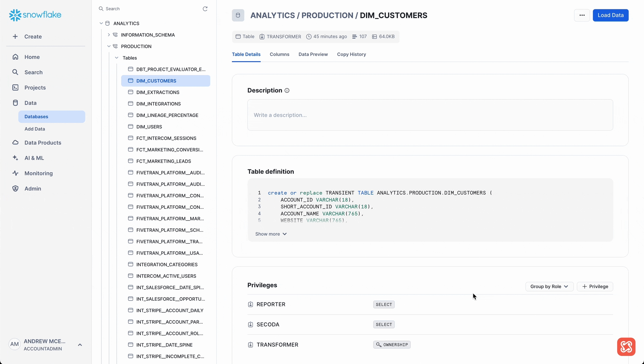Viewport: 644px width, 364px height.
Task: Switch to the Data Preview tab
Action: [x=313, y=54]
